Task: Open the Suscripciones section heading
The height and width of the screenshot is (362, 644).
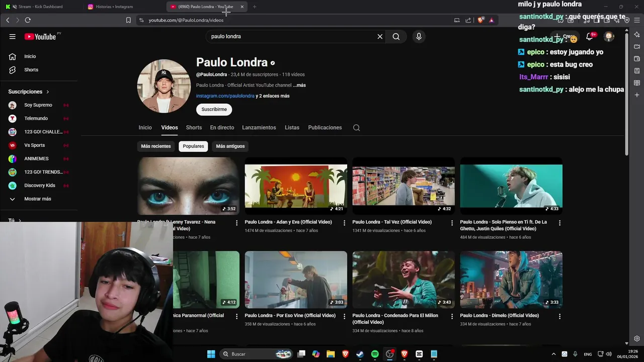Action: coord(29,92)
